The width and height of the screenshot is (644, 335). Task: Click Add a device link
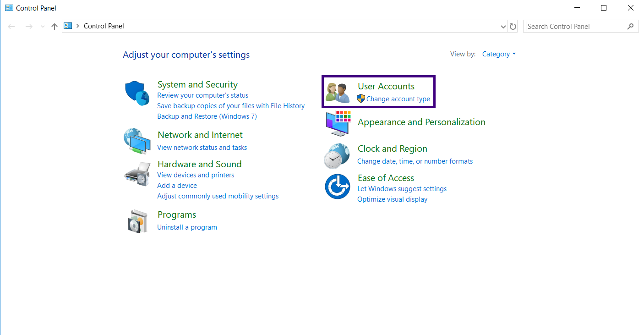tap(177, 186)
